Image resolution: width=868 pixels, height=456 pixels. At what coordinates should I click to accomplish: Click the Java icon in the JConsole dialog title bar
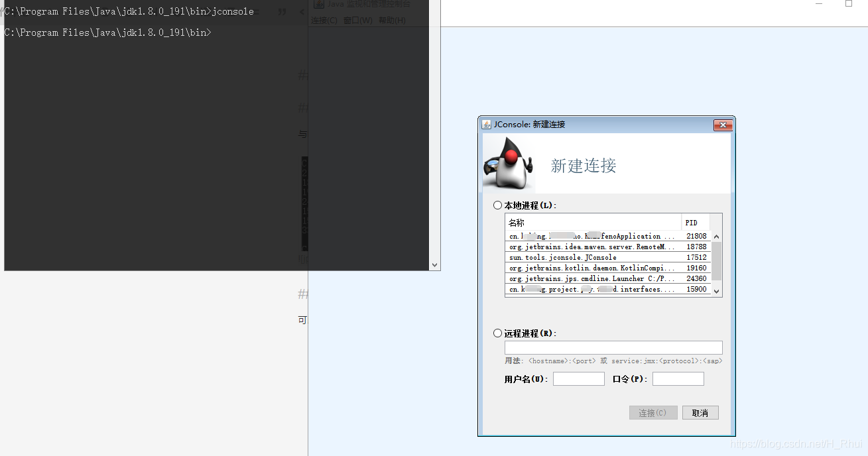486,125
